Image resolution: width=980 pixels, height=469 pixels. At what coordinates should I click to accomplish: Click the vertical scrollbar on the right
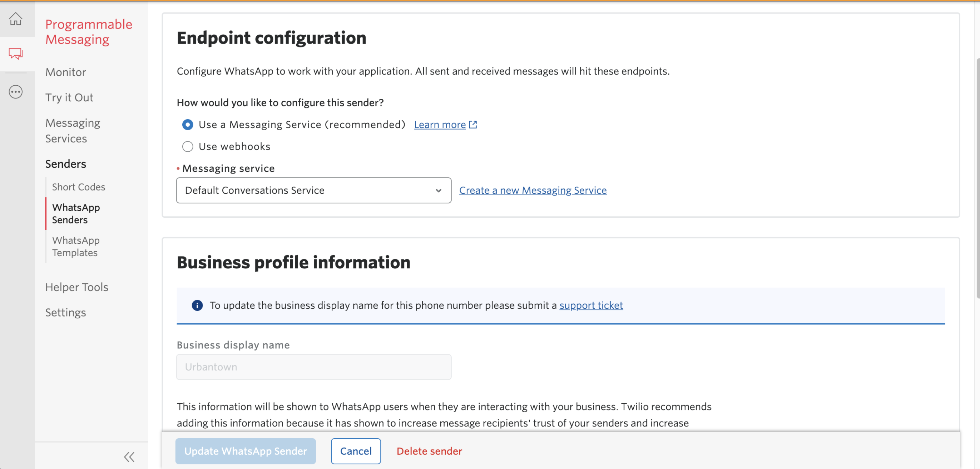pos(976,171)
